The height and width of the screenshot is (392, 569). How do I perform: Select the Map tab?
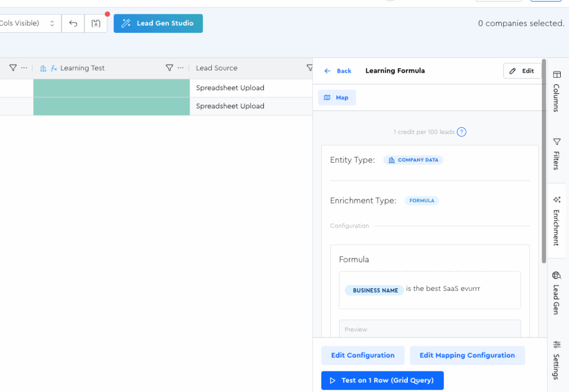[x=337, y=98]
